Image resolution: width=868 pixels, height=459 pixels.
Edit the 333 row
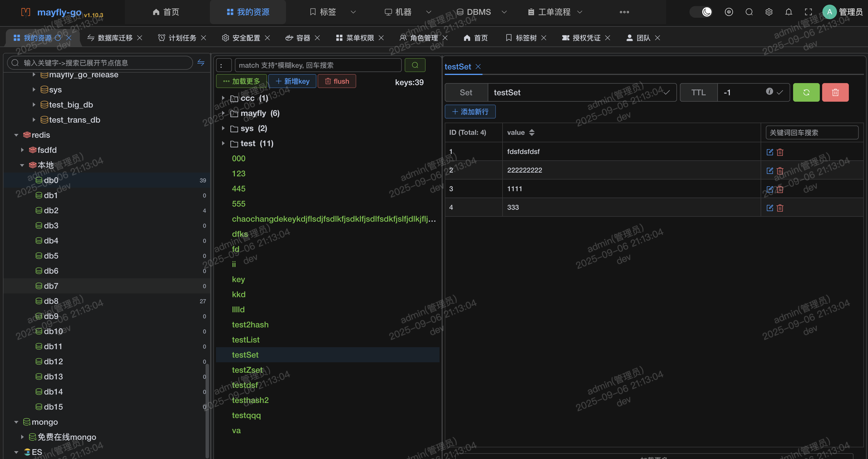[x=770, y=208]
